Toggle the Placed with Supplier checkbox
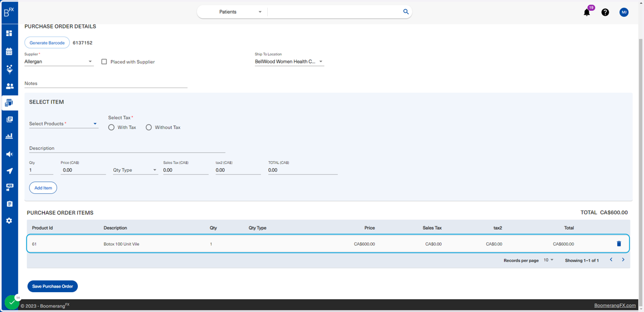The image size is (644, 312). 104,62
